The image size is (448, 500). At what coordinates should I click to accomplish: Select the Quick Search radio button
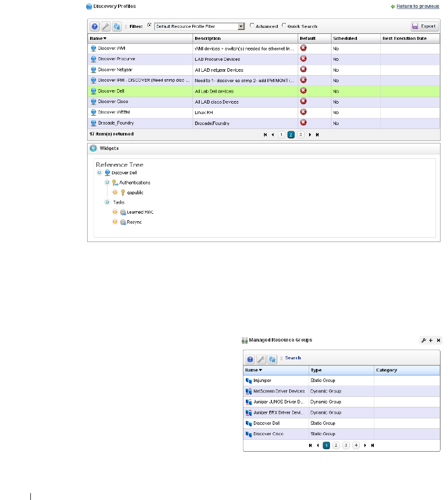coord(284,25)
